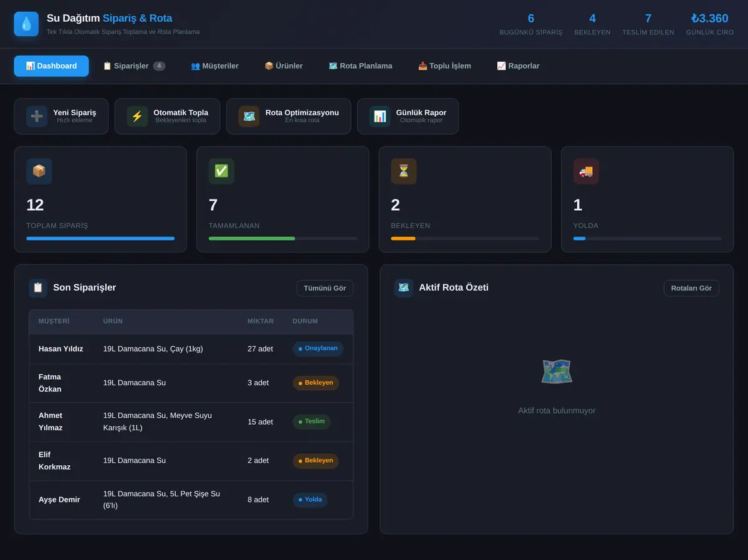Click the map icon beside Aktif Rota Özeti
This screenshot has height=560, width=748.
[404, 287]
